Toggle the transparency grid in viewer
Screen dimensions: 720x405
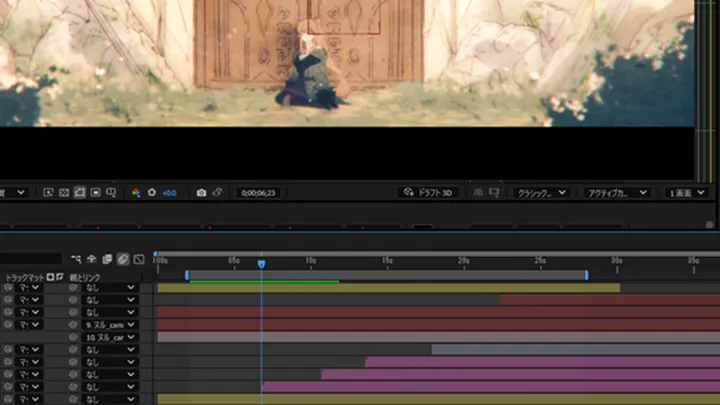64,192
